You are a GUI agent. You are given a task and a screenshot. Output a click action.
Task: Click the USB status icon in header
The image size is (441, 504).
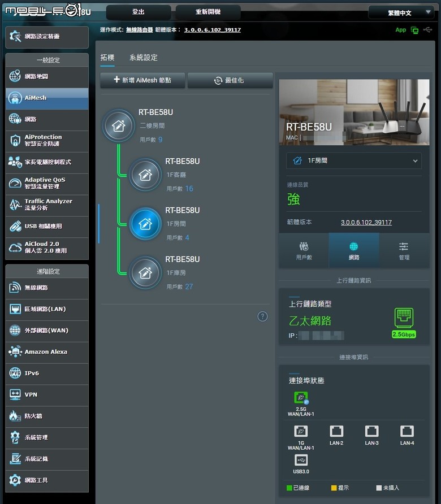click(x=427, y=30)
